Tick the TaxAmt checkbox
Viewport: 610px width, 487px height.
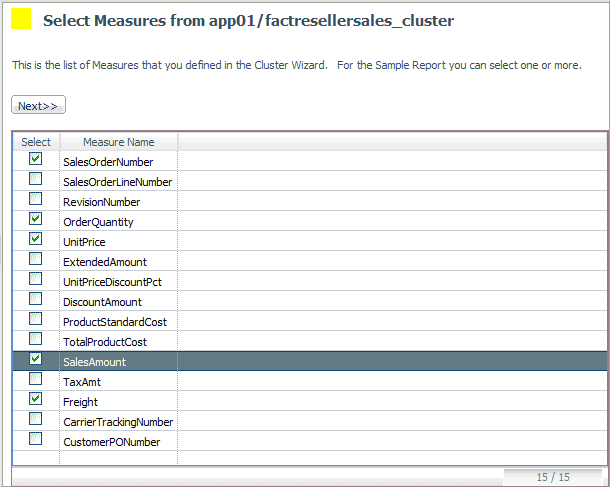point(36,379)
